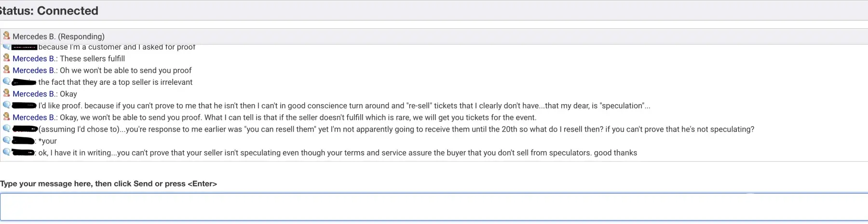The width and height of the screenshot is (868, 224).
Task: Click agent icon beside "Oh we won't be able" message
Action: (x=6, y=70)
